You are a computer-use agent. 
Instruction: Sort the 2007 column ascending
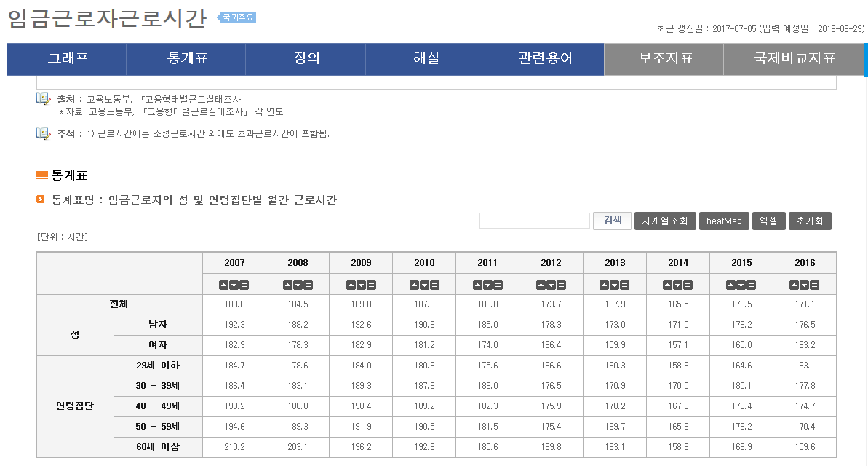pos(225,285)
